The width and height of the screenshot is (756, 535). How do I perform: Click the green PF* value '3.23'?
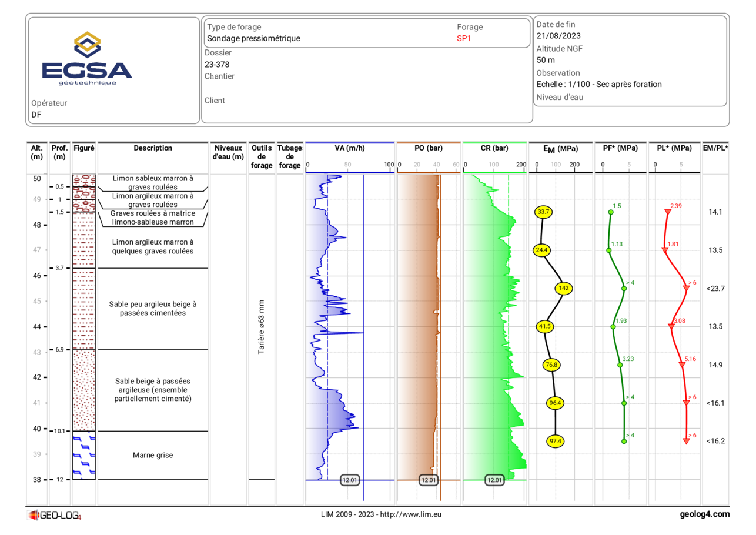click(628, 359)
